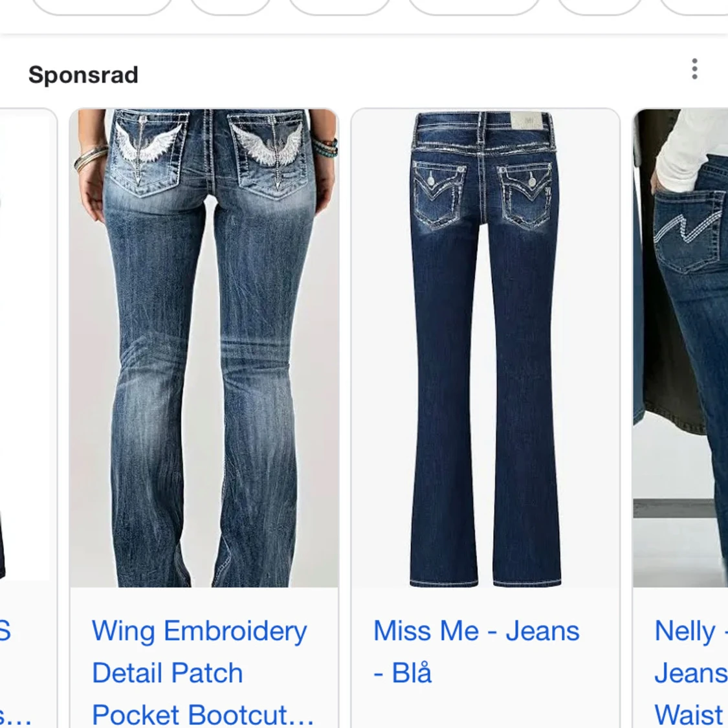
Task: Select the third filter chip at top
Action: (339, 6)
